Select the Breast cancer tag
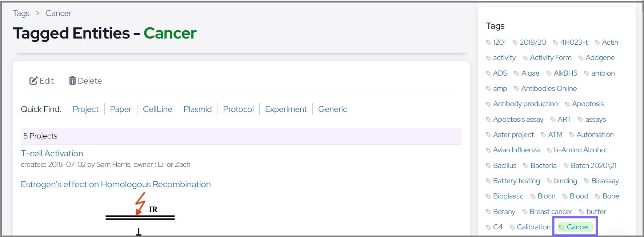The image size is (644, 237). [x=551, y=212]
